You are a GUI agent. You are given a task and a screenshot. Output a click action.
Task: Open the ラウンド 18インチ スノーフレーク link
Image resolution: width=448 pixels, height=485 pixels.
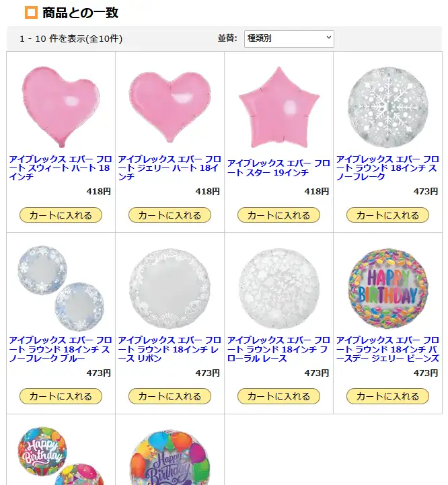coord(387,168)
